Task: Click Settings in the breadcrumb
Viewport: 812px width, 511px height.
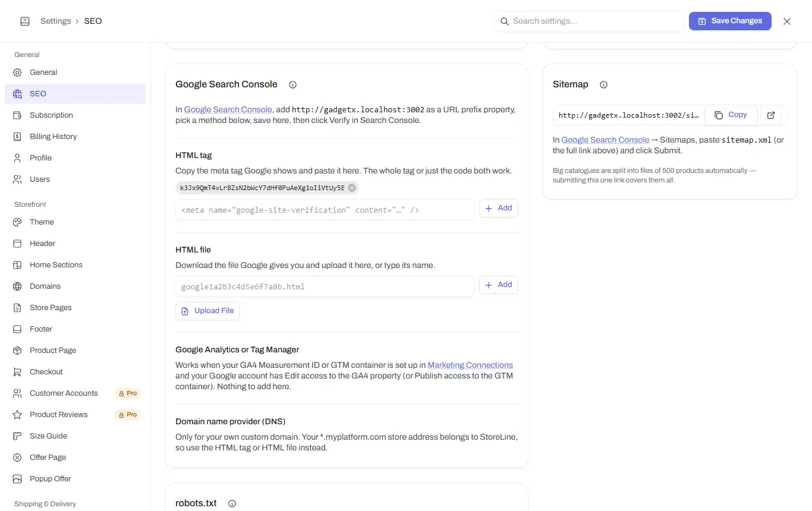Action: (x=55, y=21)
